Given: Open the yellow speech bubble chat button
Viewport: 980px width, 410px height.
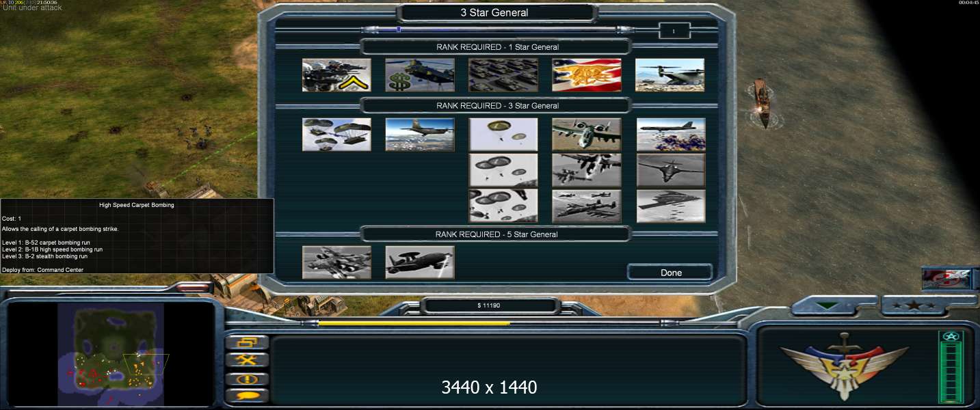Looking at the screenshot, I should (246, 395).
